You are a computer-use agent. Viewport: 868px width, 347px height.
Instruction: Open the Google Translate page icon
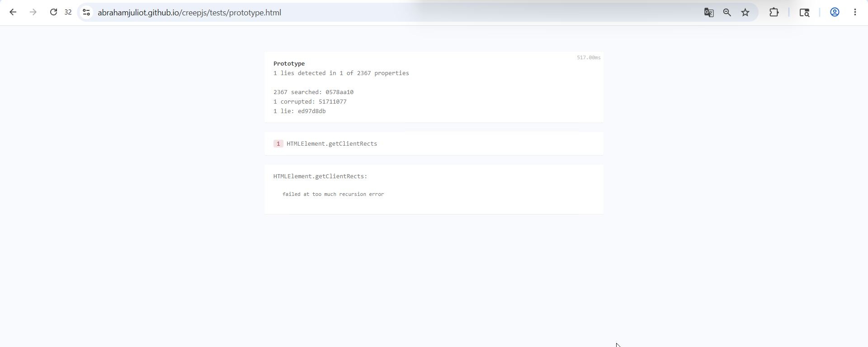pyautogui.click(x=708, y=13)
